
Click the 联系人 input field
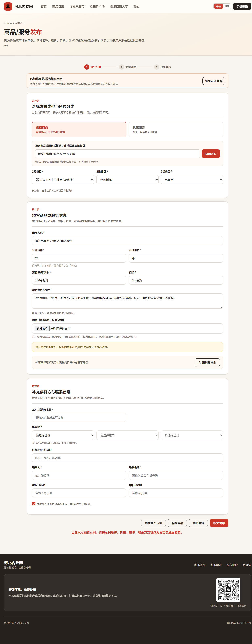point(79,475)
